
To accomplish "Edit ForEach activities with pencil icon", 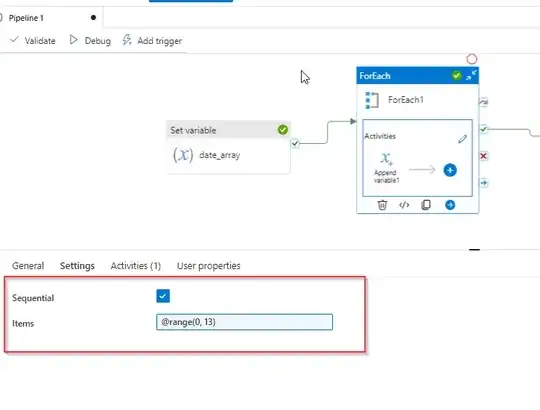I will point(463,139).
